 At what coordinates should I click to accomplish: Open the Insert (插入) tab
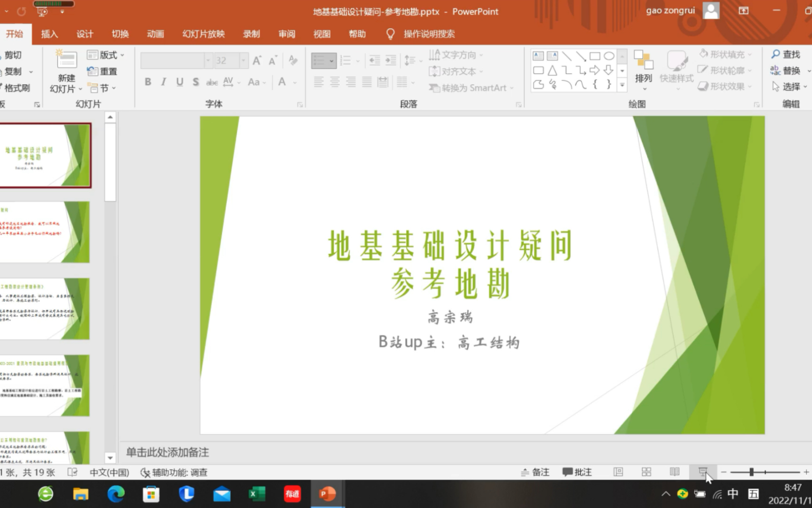coord(49,34)
